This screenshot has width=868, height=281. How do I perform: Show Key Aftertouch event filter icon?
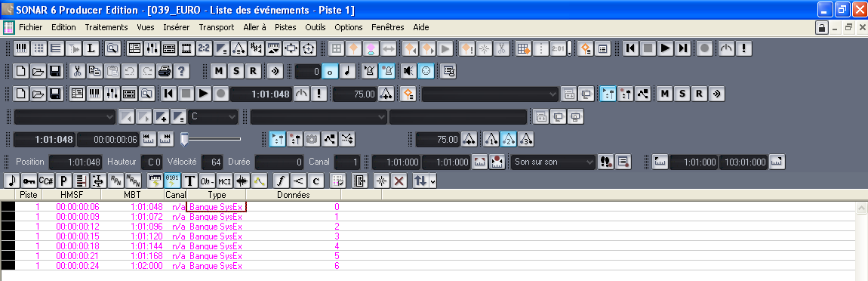29,181
